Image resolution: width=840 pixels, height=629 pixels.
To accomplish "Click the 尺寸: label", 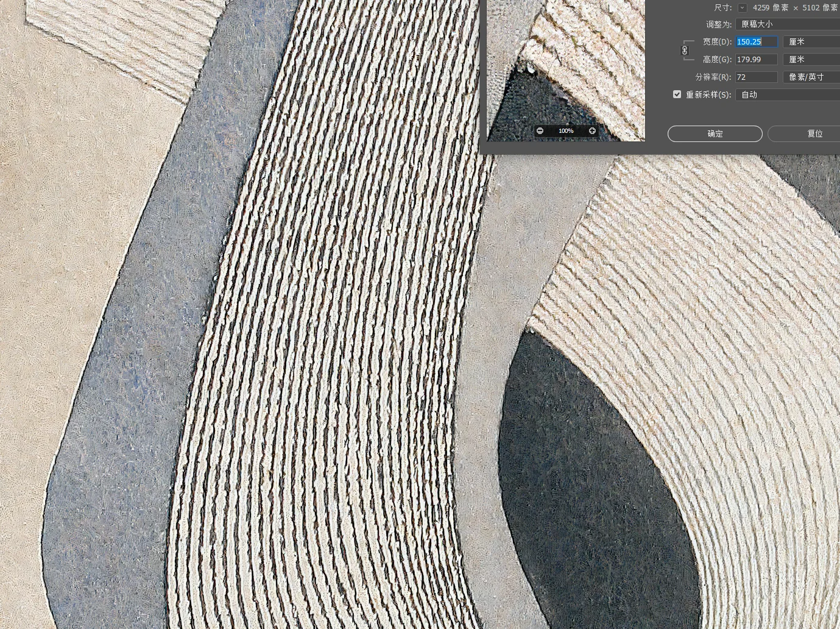I will tap(723, 8).
